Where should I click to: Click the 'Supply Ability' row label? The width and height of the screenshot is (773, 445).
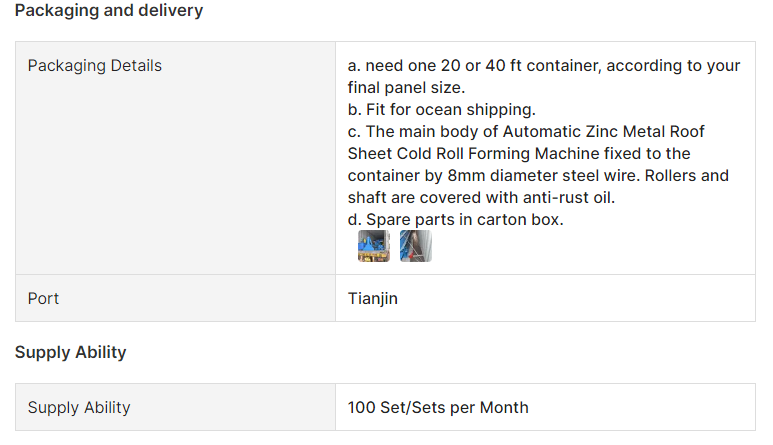(x=176, y=407)
